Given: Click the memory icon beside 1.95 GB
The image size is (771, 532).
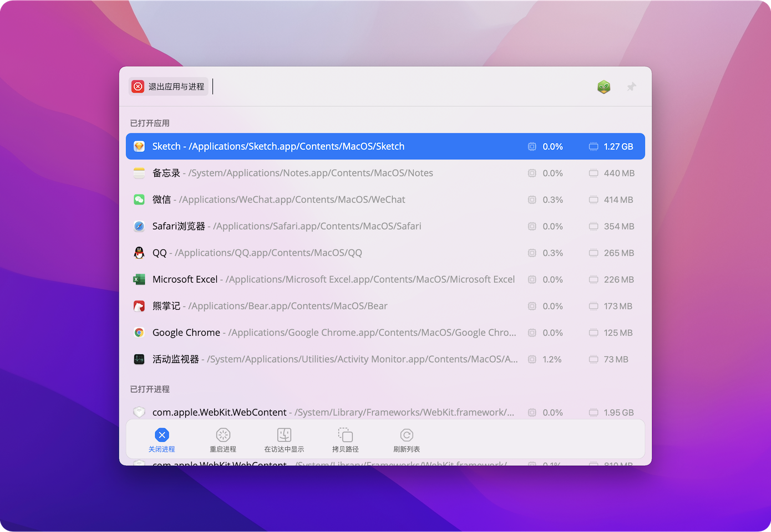Looking at the screenshot, I should coord(594,412).
